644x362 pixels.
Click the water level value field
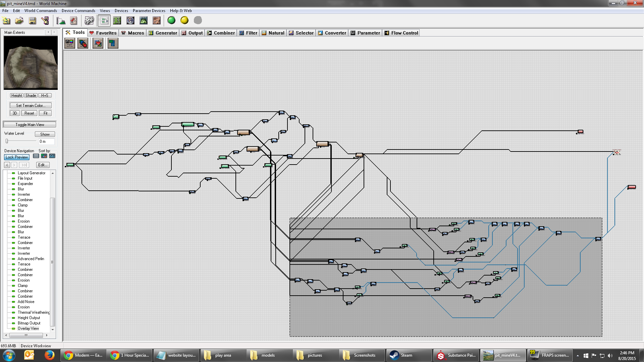coord(46,141)
